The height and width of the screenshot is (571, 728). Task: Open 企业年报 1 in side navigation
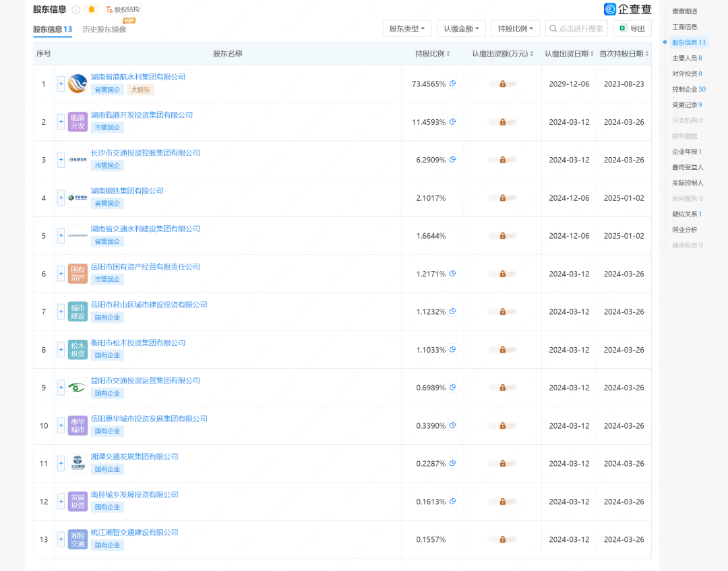(687, 152)
